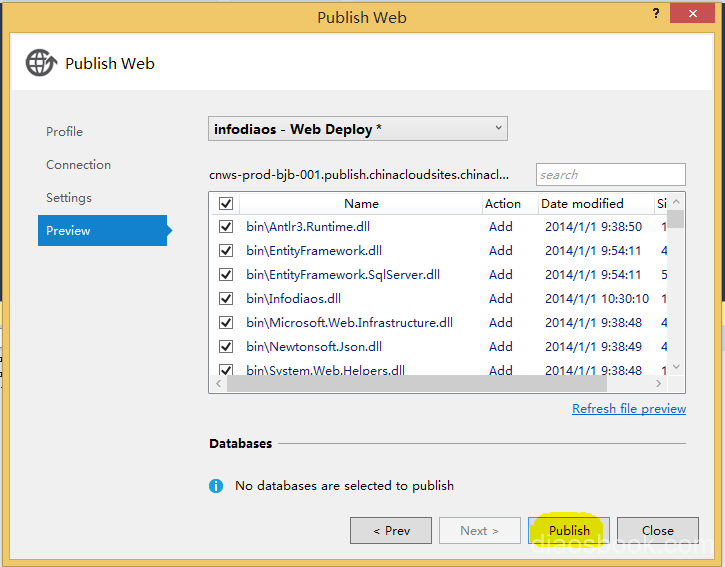Click the Refresh file preview link
This screenshot has width=725, height=567.
pyautogui.click(x=629, y=409)
